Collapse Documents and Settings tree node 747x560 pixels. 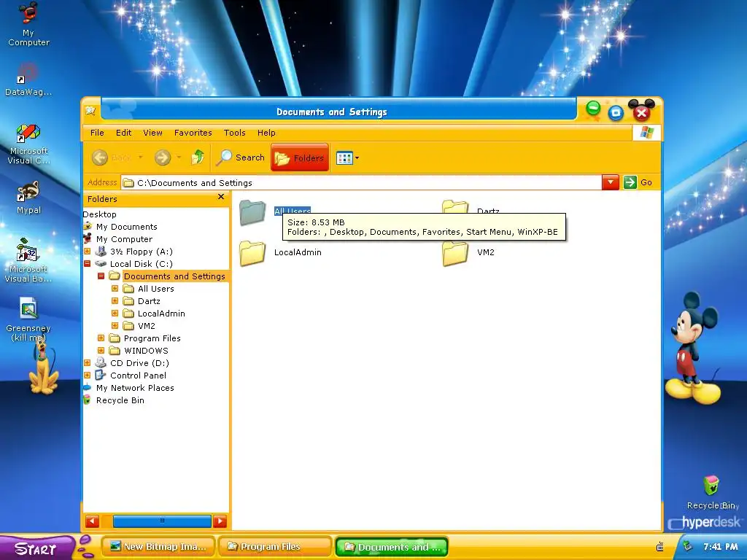pos(101,276)
